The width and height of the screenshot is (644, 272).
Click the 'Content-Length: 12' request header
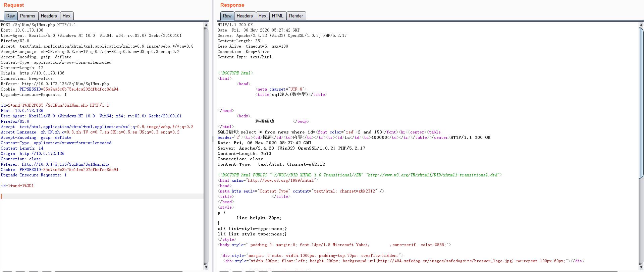pyautogui.click(x=22, y=68)
